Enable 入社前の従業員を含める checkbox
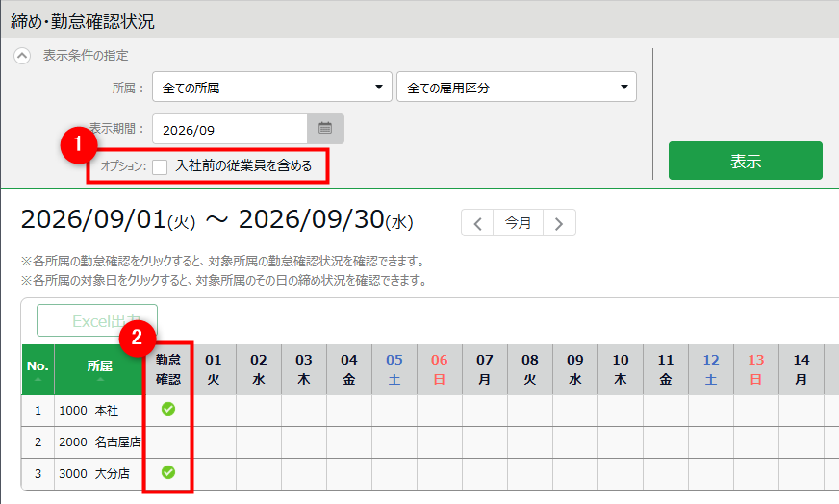This screenshot has width=839, height=504. click(x=160, y=167)
